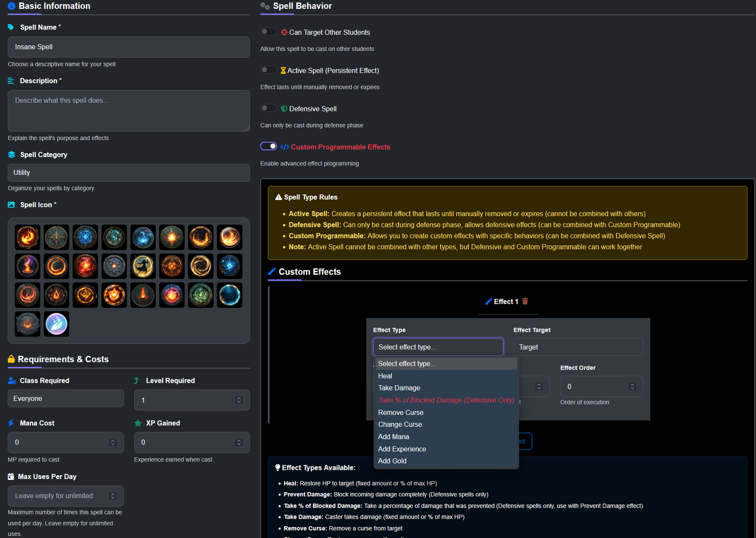Select the empty blue glowing ring icon
This screenshot has width=756, height=538.
pos(230,295)
